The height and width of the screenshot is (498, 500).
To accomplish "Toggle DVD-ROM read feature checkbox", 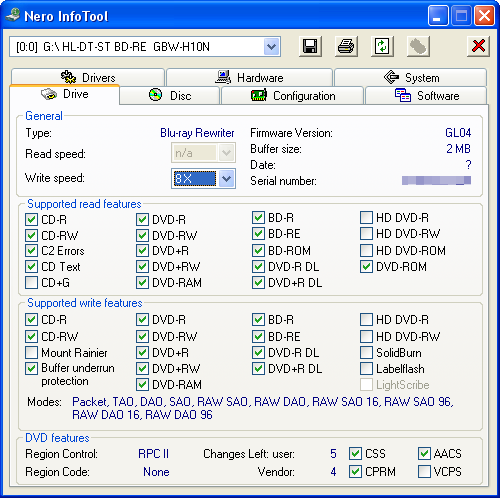I will [366, 267].
